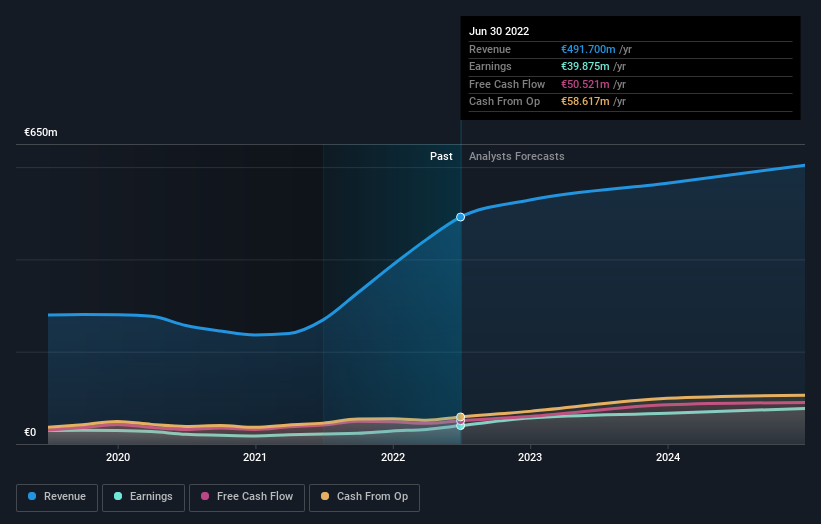This screenshot has width=821, height=524.
Task: Click the teal Earnings data point marker
Action: pos(460,426)
